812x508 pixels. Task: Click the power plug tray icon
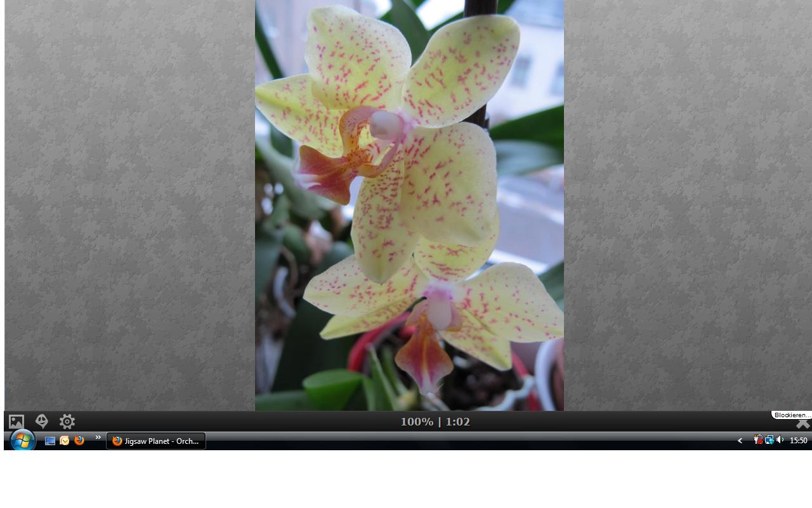pyautogui.click(x=757, y=440)
